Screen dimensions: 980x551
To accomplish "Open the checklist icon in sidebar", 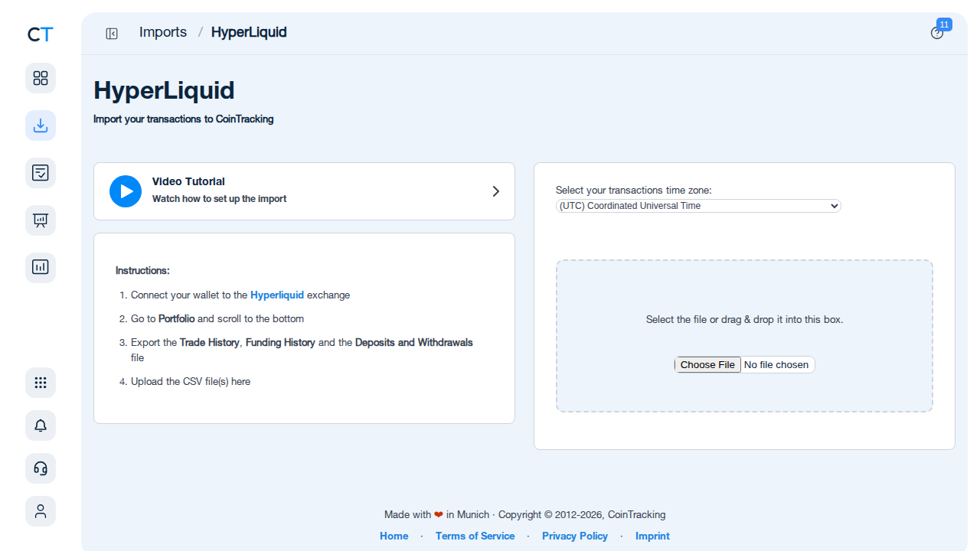I will (41, 173).
